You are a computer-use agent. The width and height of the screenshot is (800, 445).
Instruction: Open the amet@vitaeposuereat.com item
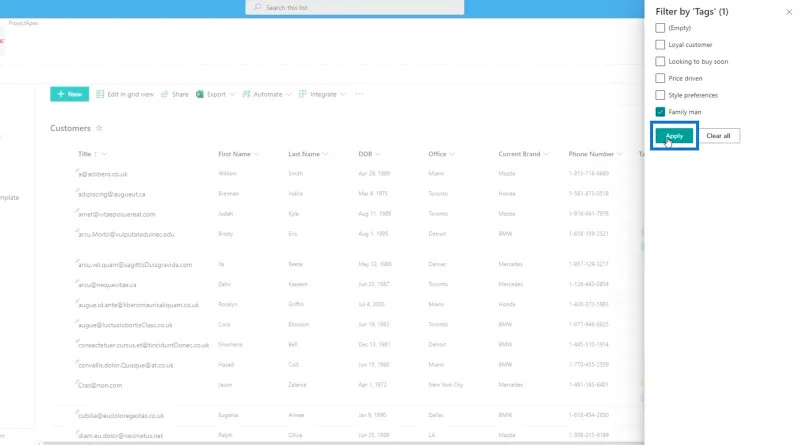116,214
